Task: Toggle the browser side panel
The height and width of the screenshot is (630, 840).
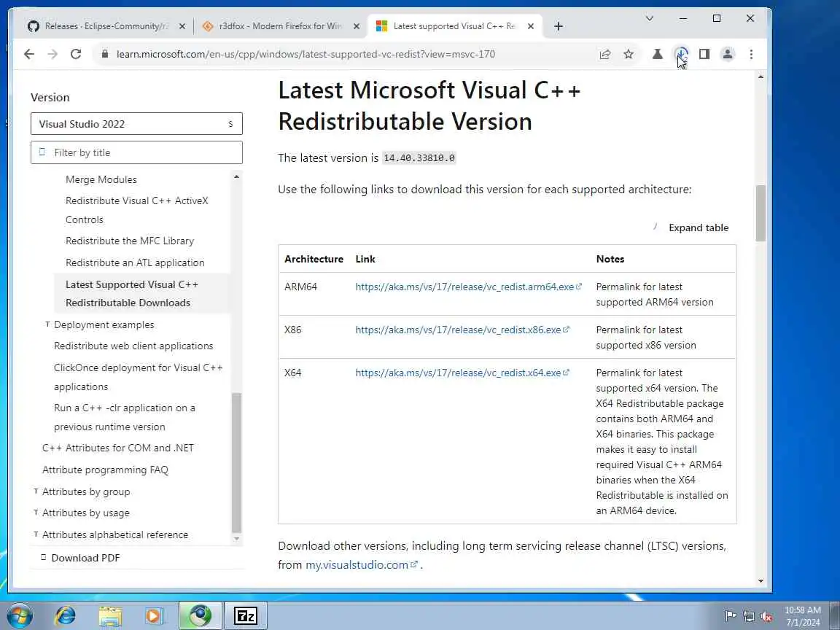Action: point(704,54)
